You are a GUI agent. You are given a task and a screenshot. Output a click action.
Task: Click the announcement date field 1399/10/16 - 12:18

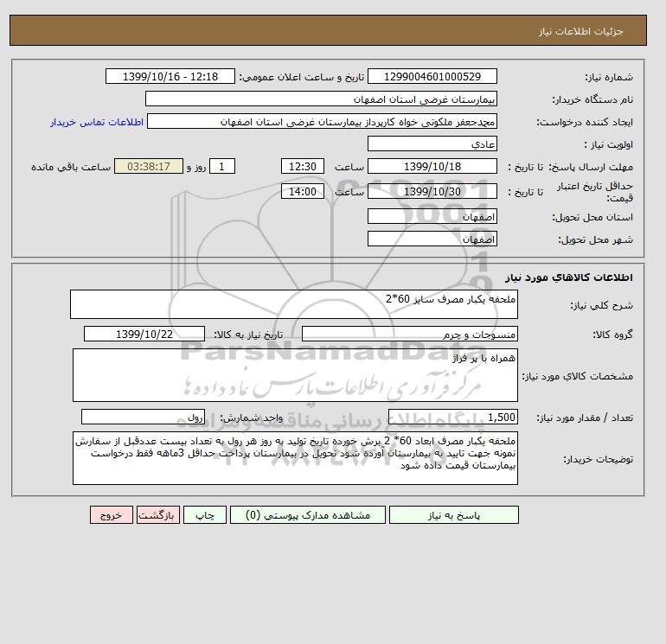pos(170,76)
